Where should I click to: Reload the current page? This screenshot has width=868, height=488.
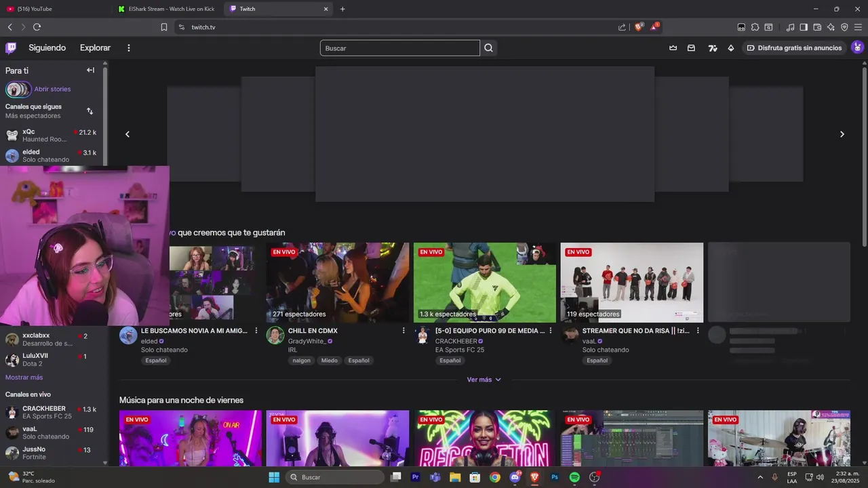click(37, 27)
